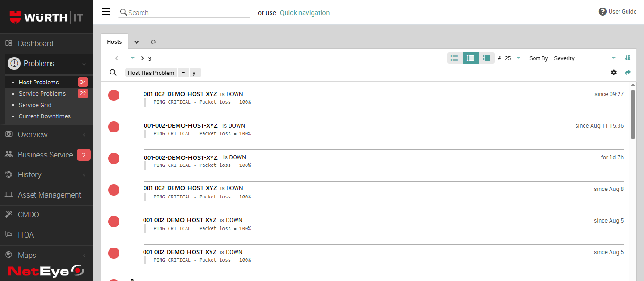Toggle sort direction icon

[627, 58]
